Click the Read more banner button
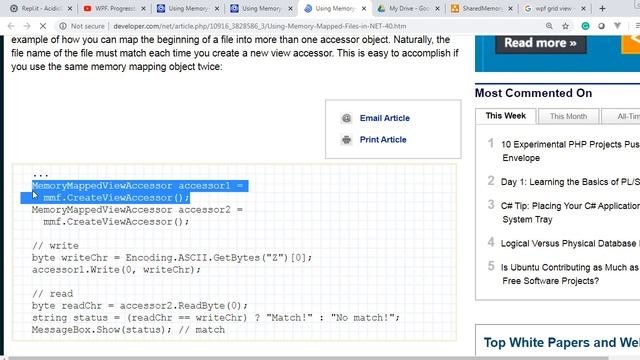 tap(540, 43)
